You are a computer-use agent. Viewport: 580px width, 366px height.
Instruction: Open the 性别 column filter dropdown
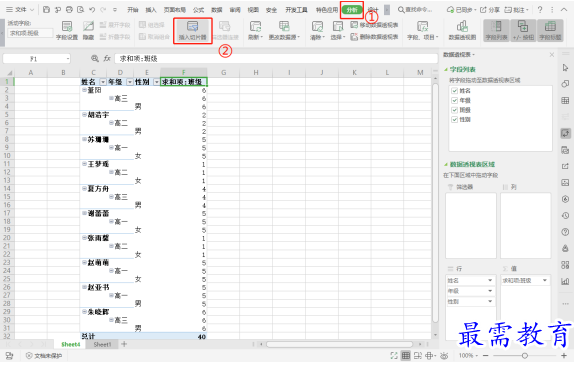[157, 82]
